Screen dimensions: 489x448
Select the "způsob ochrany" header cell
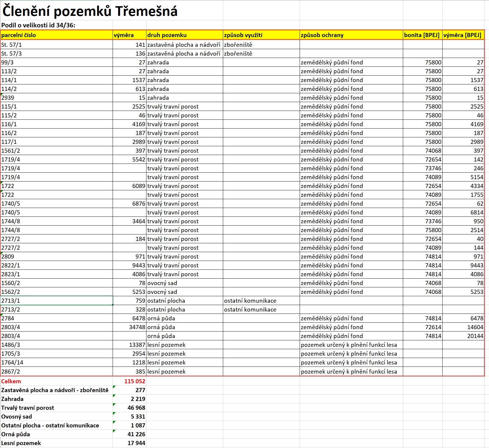click(351, 35)
